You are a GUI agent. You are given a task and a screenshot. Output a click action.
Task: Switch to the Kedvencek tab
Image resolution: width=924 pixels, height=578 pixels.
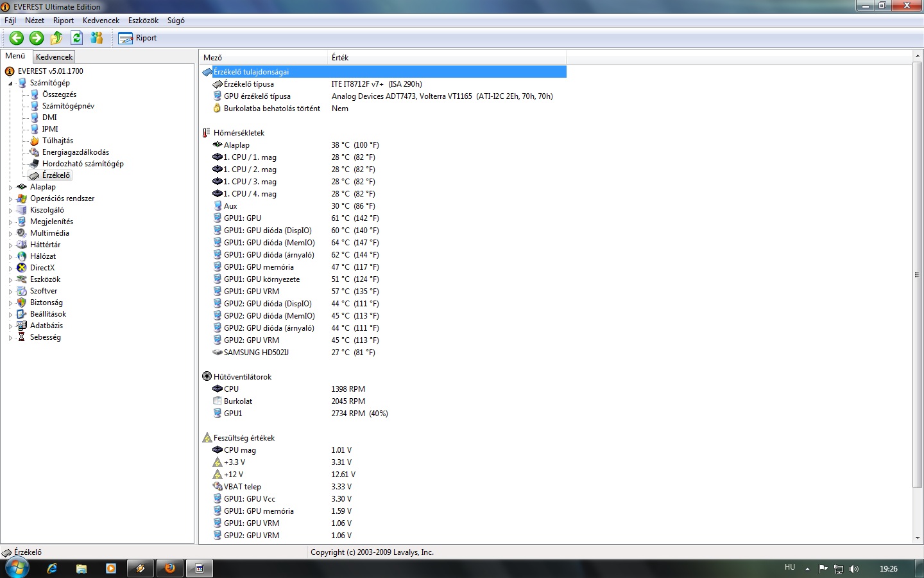click(54, 57)
